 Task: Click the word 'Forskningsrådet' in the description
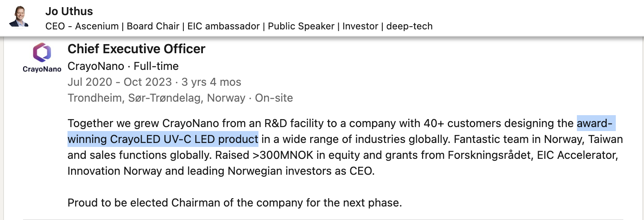coord(490,155)
